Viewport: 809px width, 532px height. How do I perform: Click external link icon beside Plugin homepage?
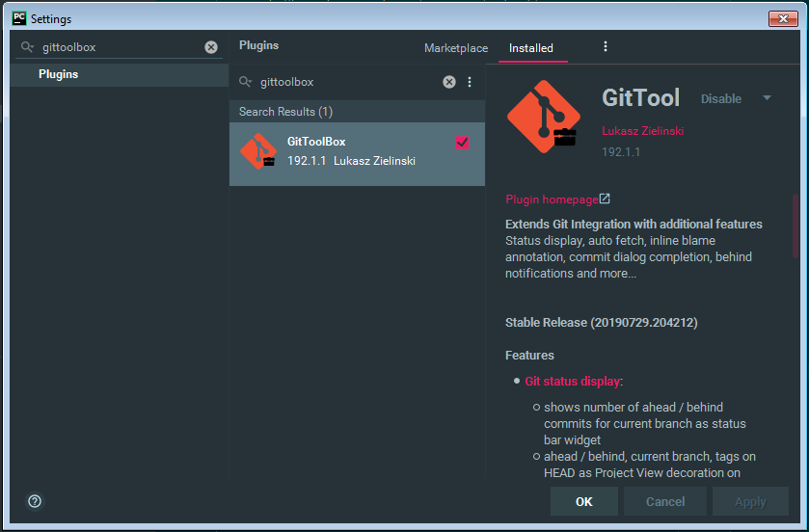[605, 199]
